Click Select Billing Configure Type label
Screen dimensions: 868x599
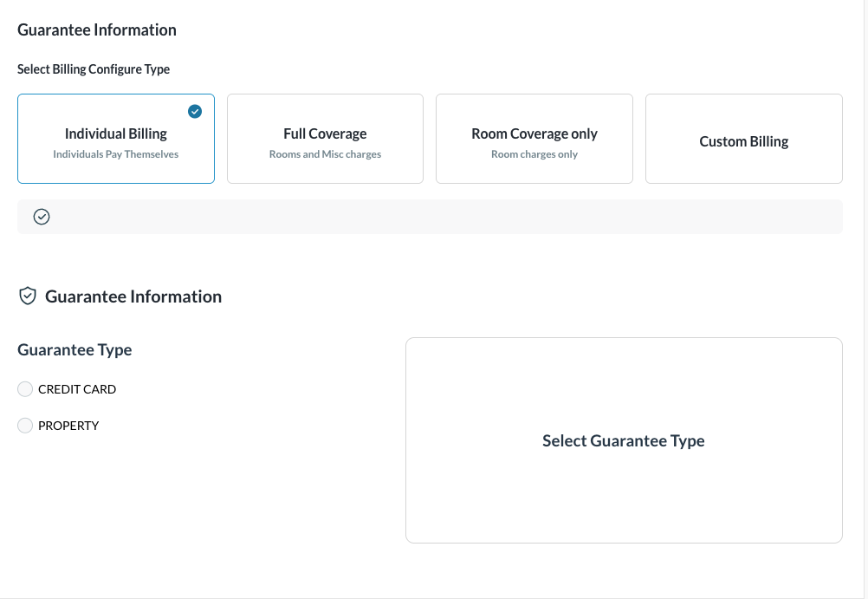(94, 69)
